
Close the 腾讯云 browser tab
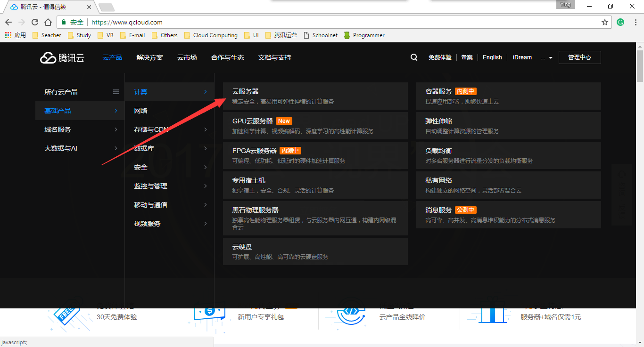pyautogui.click(x=89, y=7)
